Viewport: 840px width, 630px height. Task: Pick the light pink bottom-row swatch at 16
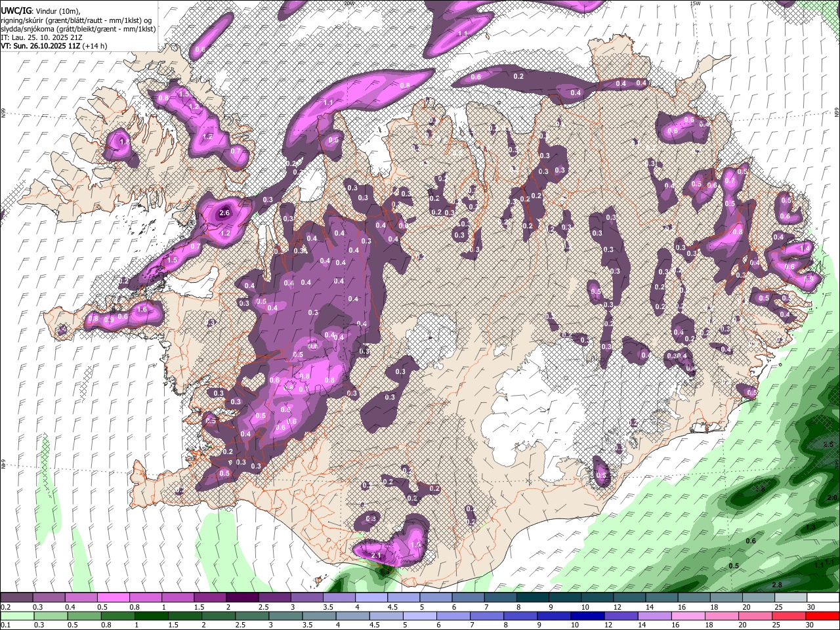pos(688,616)
